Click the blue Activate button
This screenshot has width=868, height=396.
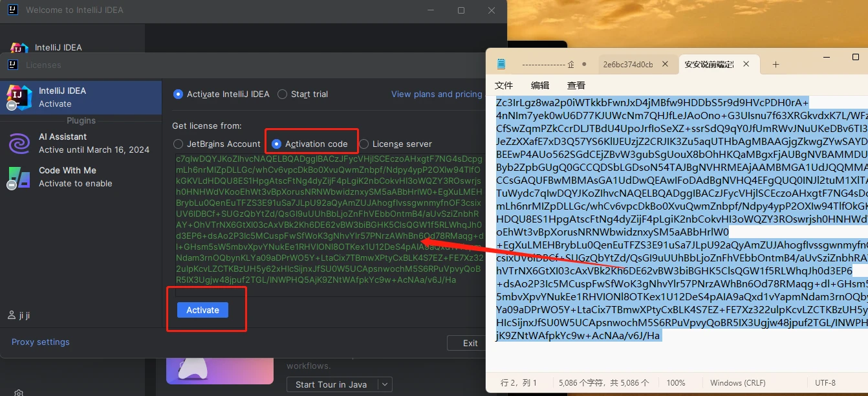(x=202, y=310)
